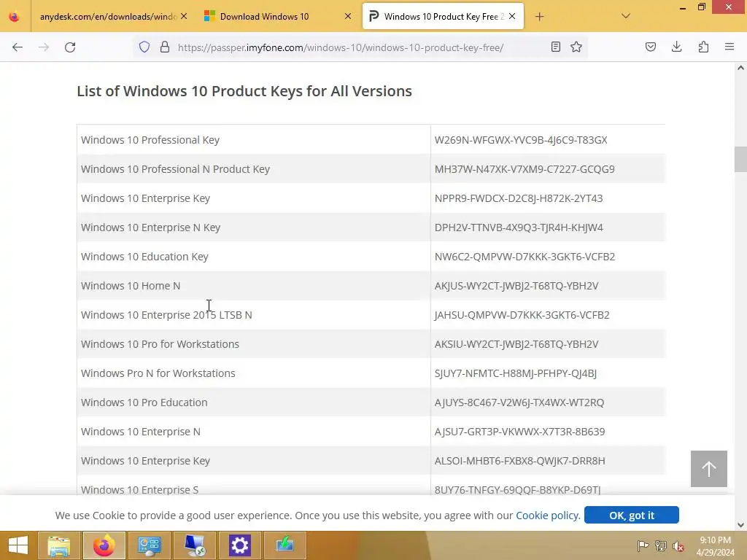Bookmark this page with the star
The image size is (747, 560).
pyautogui.click(x=576, y=47)
